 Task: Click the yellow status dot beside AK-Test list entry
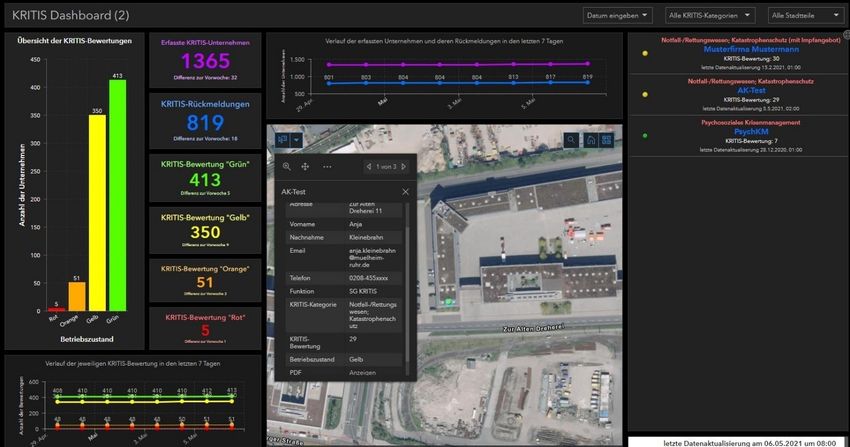click(x=645, y=94)
